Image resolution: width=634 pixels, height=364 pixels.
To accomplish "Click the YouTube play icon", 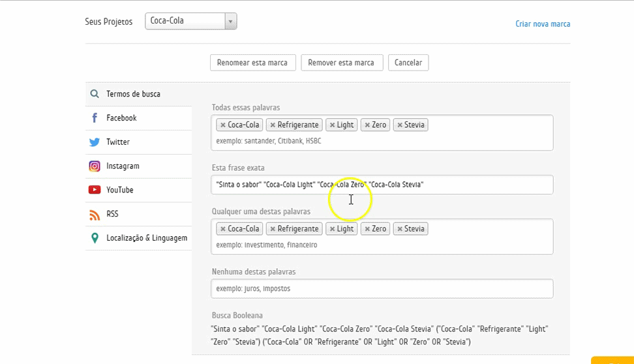I will click(95, 190).
